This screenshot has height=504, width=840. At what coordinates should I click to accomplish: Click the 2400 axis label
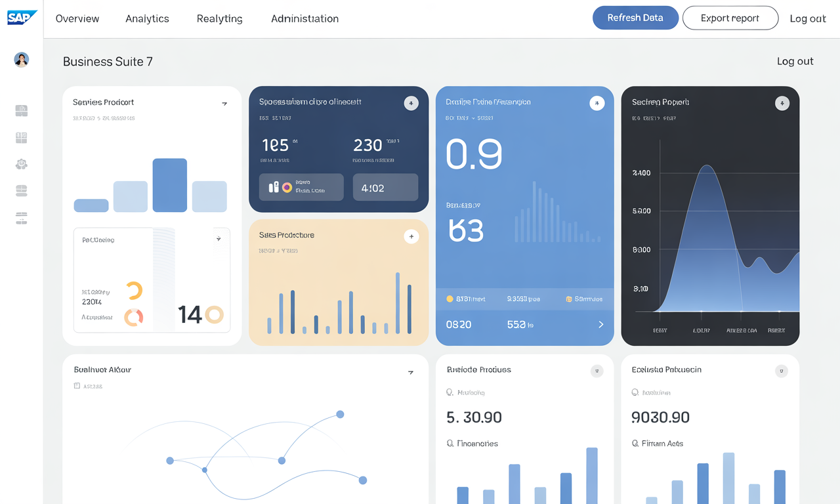(641, 173)
